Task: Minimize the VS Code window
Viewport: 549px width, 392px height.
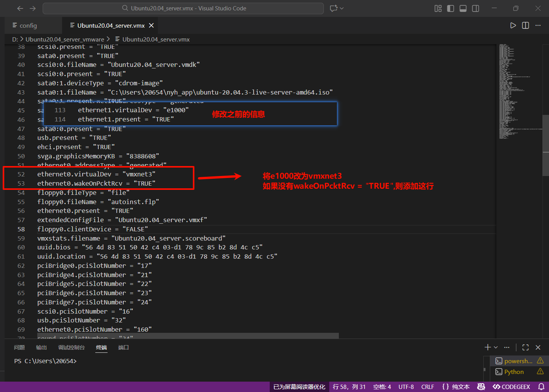Action: tap(494, 8)
